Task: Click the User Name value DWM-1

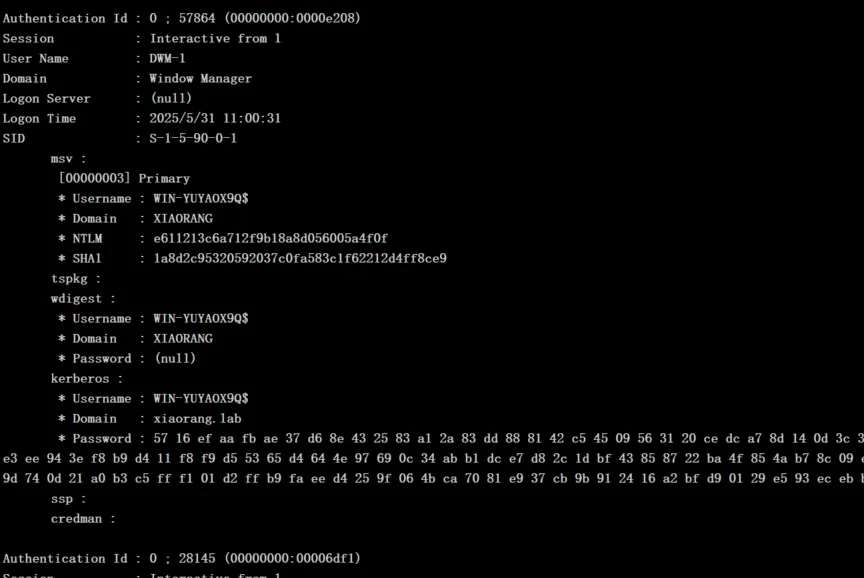Action: (x=168, y=58)
